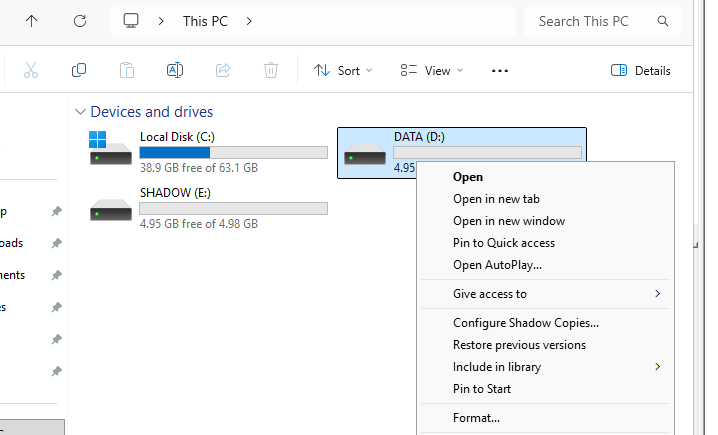718x435 pixels.
Task: Select the Local Disk (C:) drive
Action: coord(207,152)
